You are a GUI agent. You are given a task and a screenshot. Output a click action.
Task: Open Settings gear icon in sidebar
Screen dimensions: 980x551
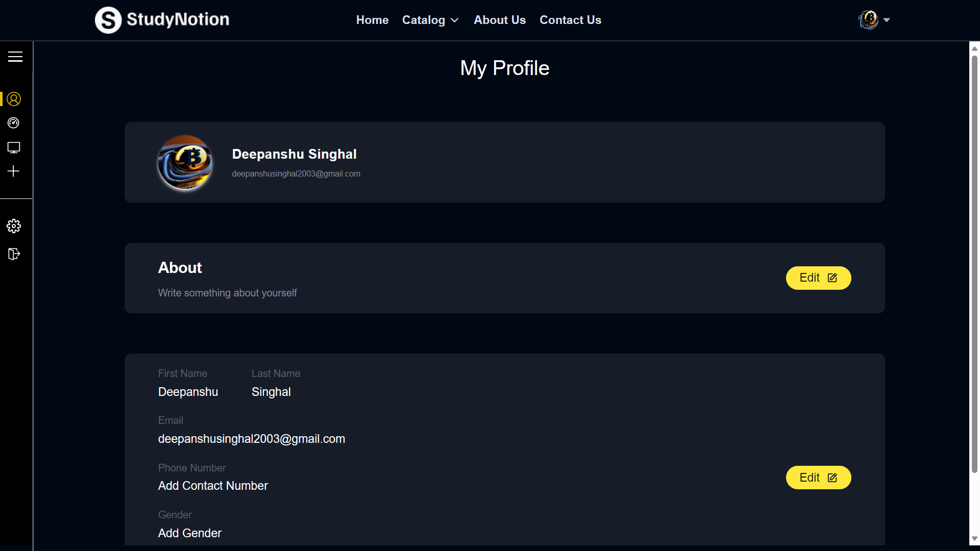click(x=14, y=226)
